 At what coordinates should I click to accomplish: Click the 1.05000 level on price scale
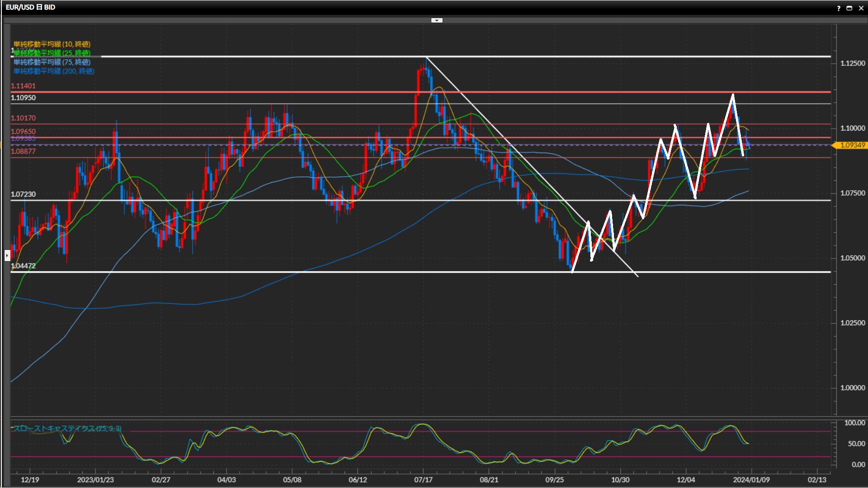[x=852, y=258]
